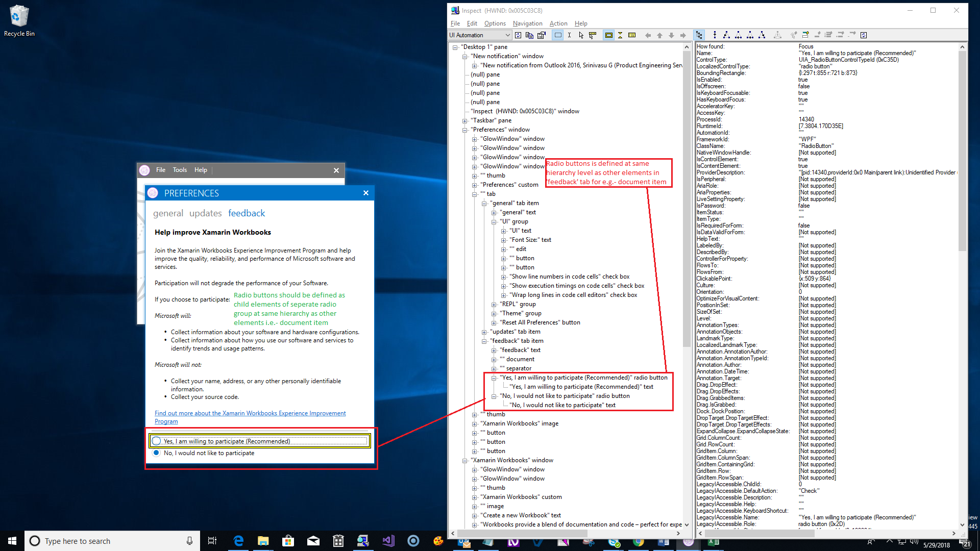
Task: Switch to the updates tab in Preferences
Action: pyautogui.click(x=206, y=213)
